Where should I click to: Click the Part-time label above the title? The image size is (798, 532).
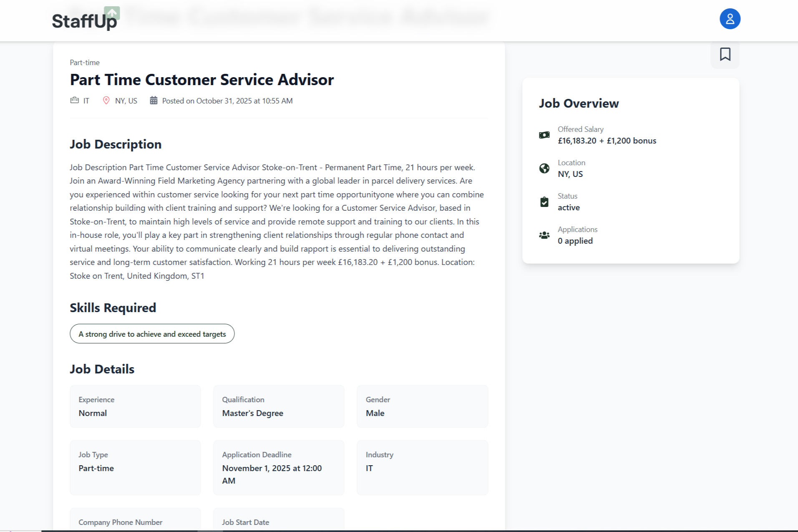(84, 62)
